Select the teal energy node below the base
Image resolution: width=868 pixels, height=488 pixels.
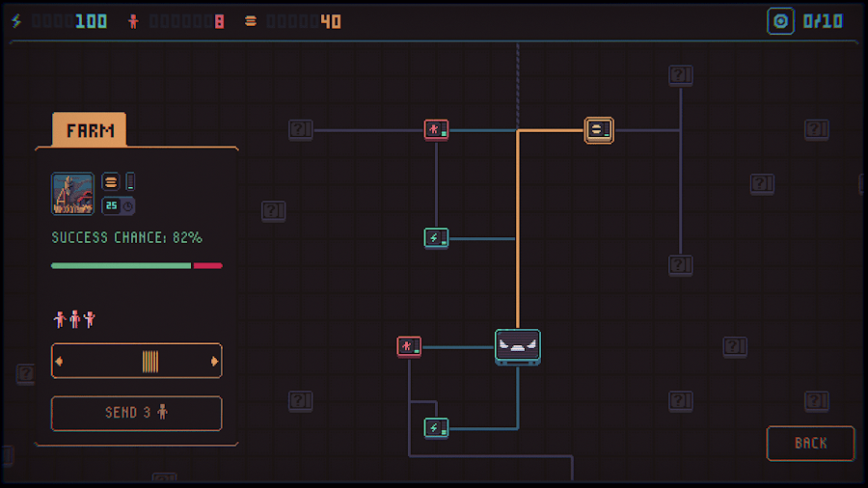pyautogui.click(x=436, y=427)
